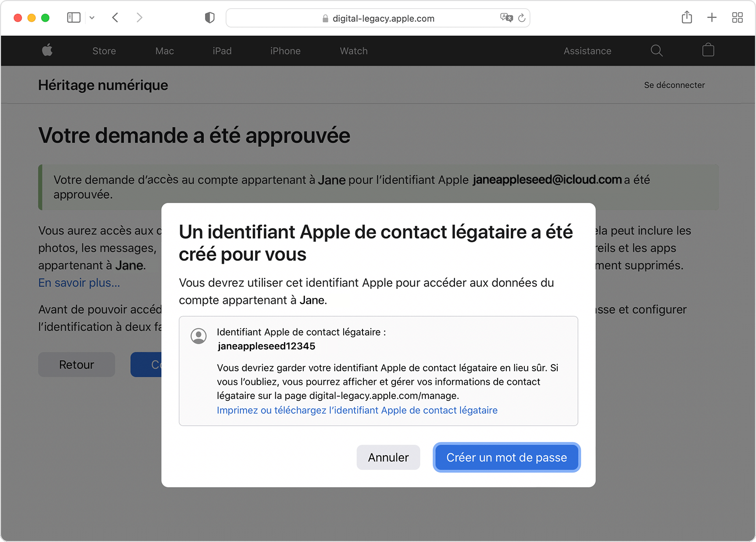Click the Votre demande a été approuvée heading
The width and height of the screenshot is (756, 542).
pyautogui.click(x=194, y=135)
